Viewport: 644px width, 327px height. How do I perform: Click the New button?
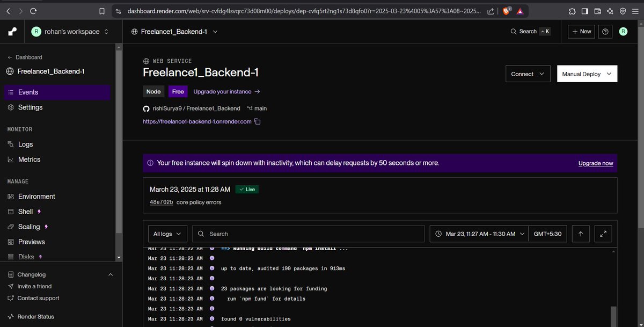coord(581,32)
